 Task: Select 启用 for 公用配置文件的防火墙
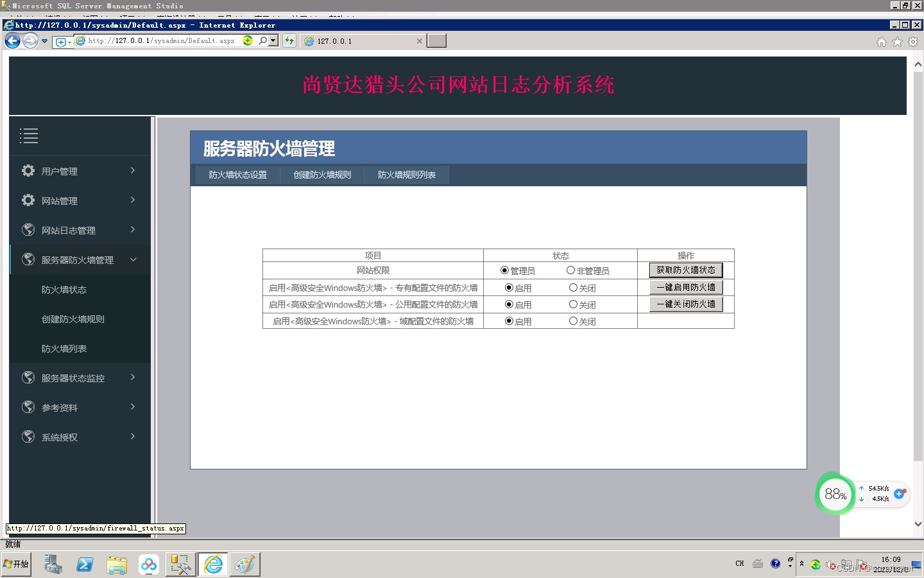[509, 304]
